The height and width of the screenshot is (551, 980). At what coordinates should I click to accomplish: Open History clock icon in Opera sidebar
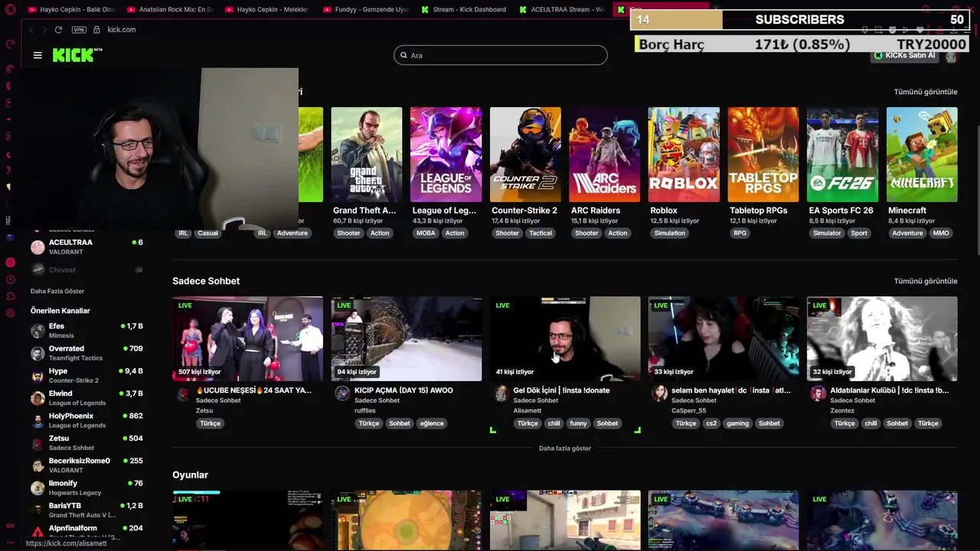tap(10, 279)
